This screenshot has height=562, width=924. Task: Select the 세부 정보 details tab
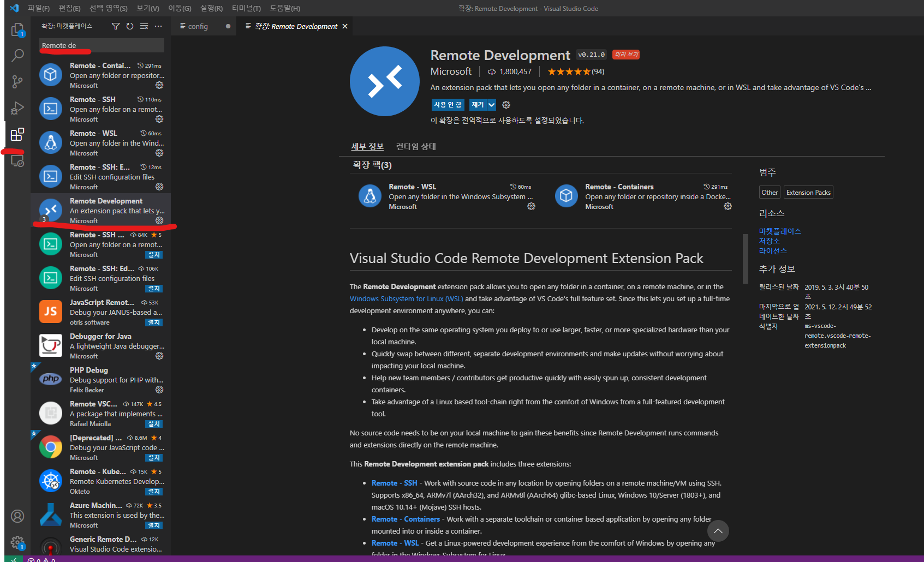(367, 146)
